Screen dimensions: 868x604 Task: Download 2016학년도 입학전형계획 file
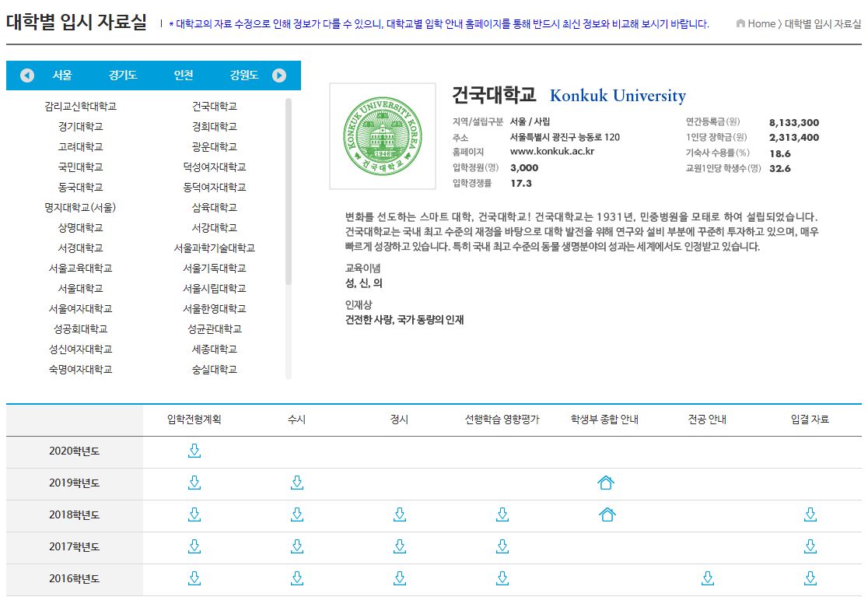(x=194, y=578)
